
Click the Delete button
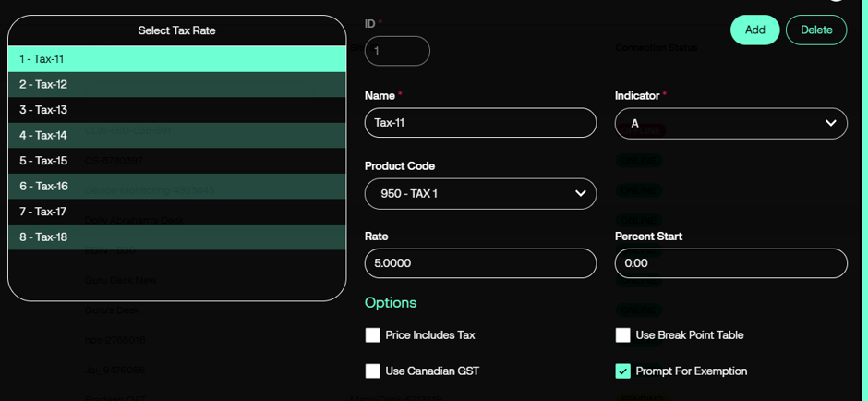tap(816, 30)
